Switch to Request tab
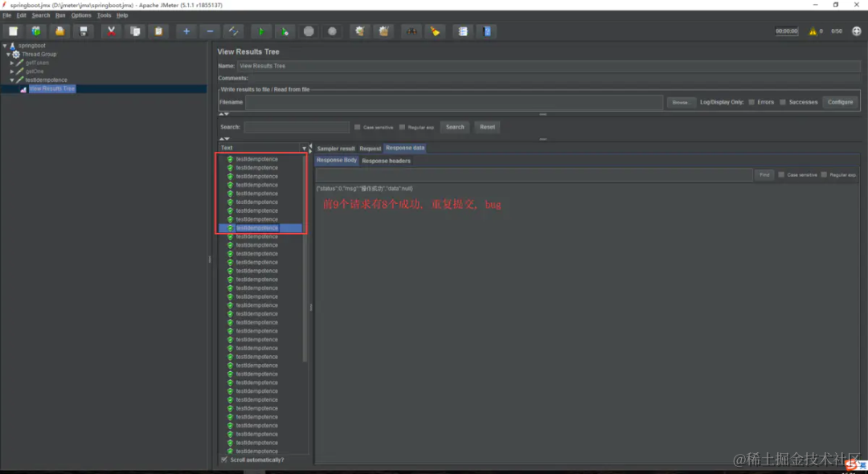 point(370,149)
